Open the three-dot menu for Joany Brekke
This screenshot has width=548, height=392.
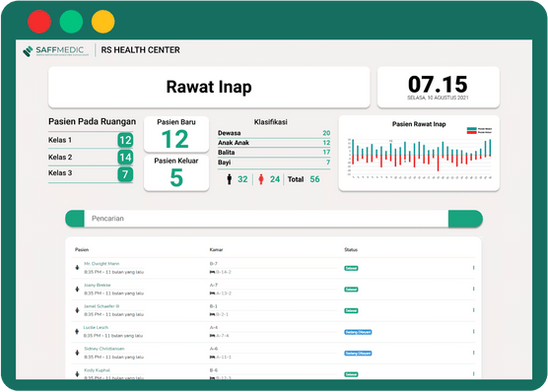point(473,289)
